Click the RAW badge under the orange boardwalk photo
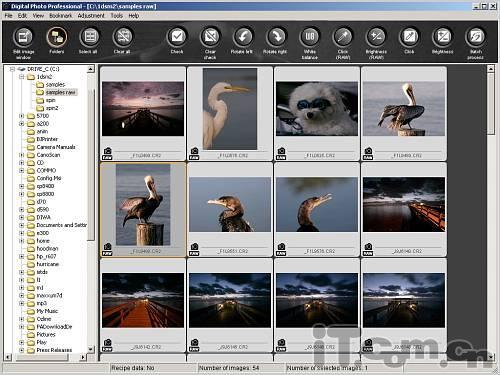The image size is (500, 375). tap(107, 345)
